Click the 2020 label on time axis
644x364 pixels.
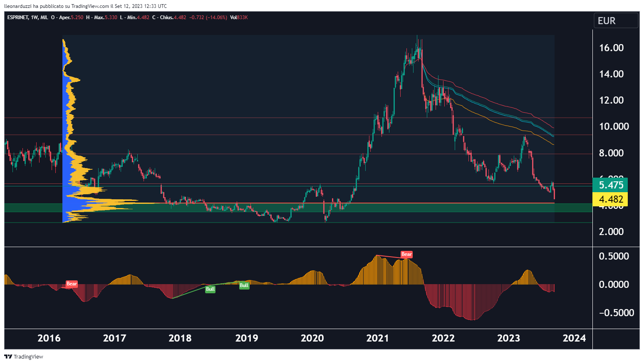312,338
